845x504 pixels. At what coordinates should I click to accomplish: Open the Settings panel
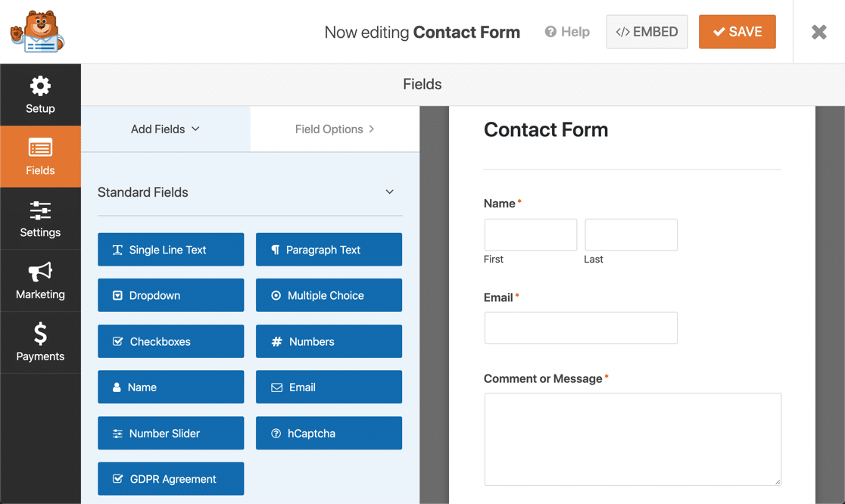(40, 219)
